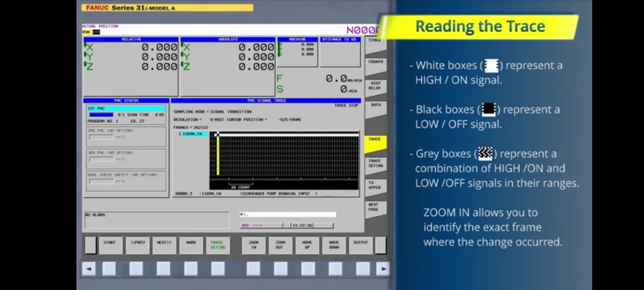Push the hardware key beneath NEXT>>
644x290 pixels.
pos(163,269)
